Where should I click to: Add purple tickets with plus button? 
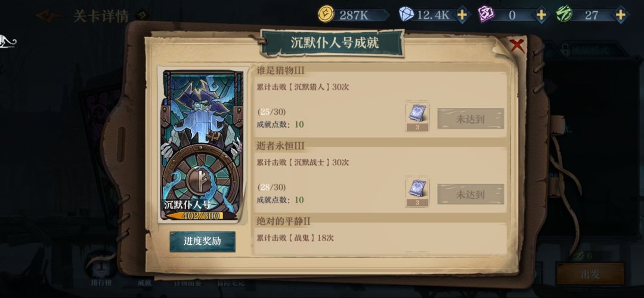541,16
